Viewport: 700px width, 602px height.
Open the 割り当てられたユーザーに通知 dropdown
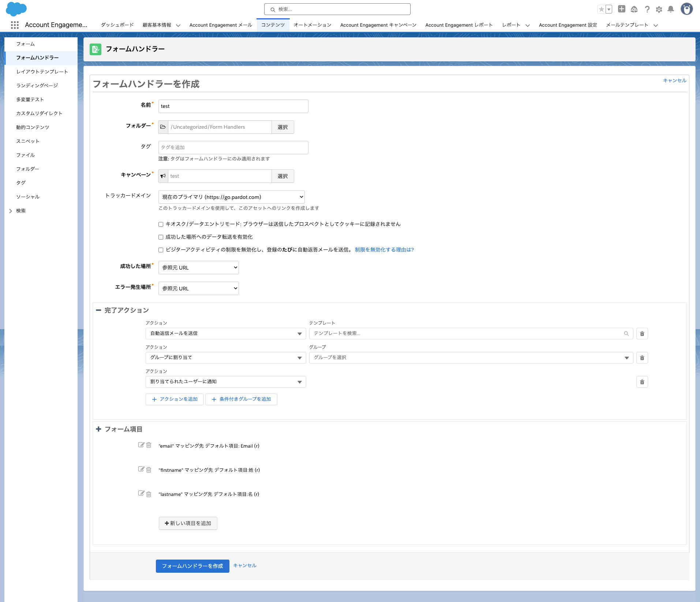click(x=226, y=382)
